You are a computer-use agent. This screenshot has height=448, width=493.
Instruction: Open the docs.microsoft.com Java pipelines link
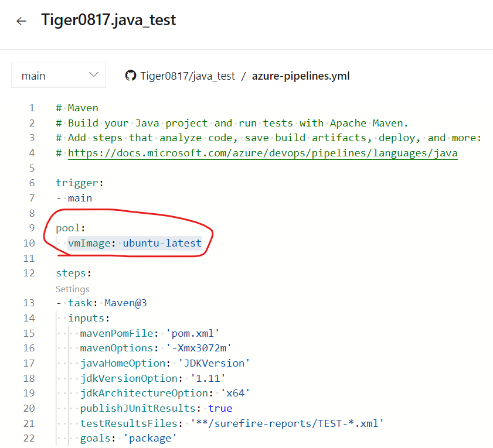263,153
